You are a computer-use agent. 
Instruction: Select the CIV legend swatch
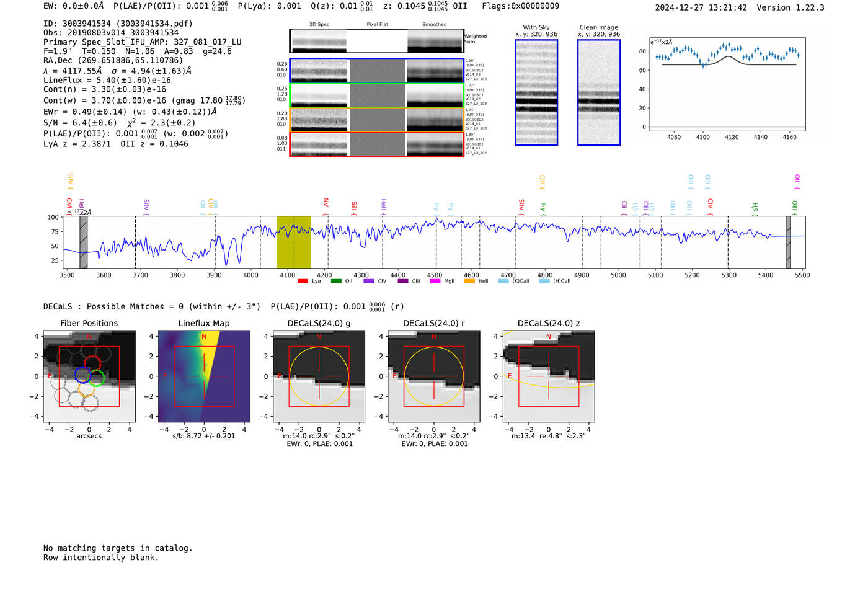click(x=369, y=281)
